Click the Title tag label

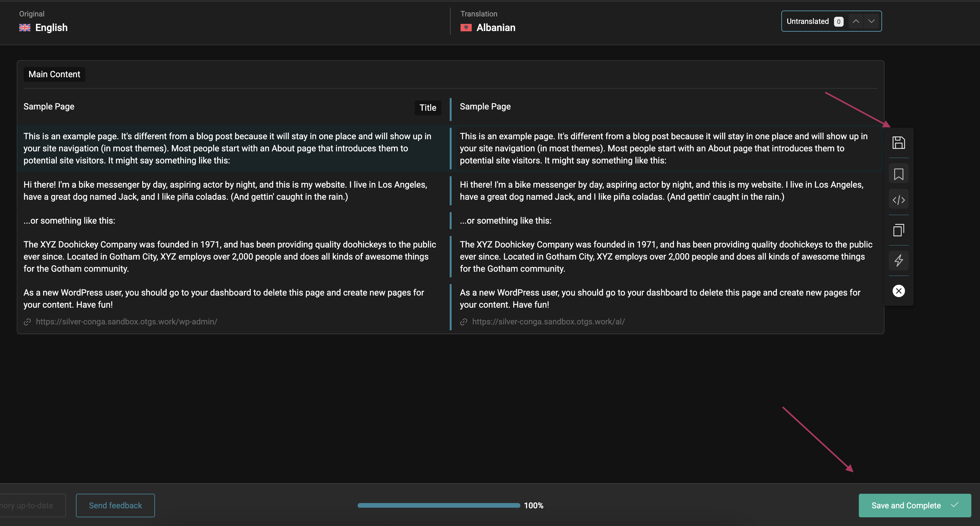428,108
